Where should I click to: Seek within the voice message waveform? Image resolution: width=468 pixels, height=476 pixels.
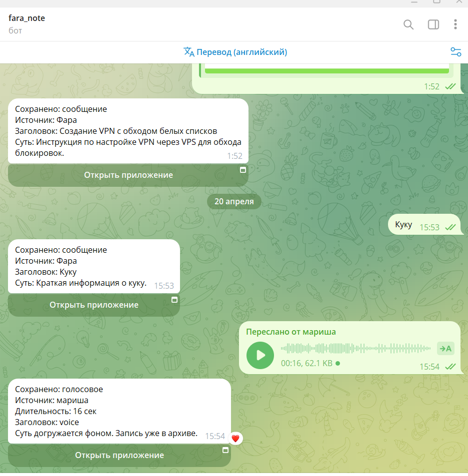click(x=355, y=349)
